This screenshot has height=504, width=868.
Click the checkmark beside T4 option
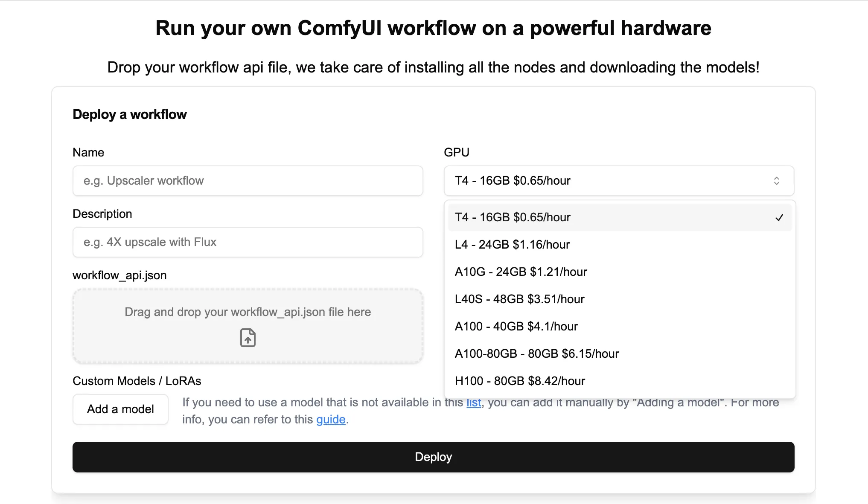[x=779, y=217]
